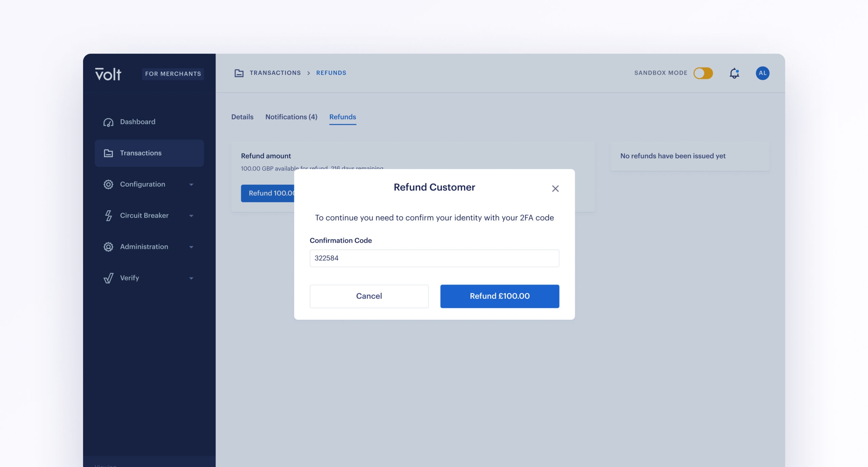Select the Refunds tab

pos(342,116)
